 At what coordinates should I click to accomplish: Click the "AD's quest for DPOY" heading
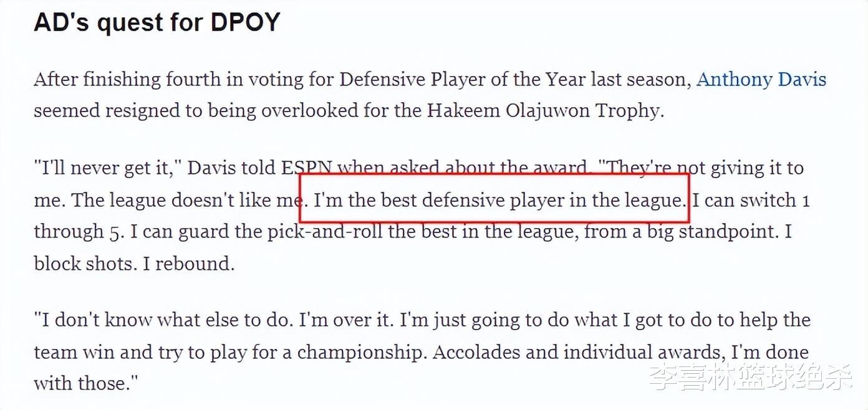pyautogui.click(x=157, y=22)
